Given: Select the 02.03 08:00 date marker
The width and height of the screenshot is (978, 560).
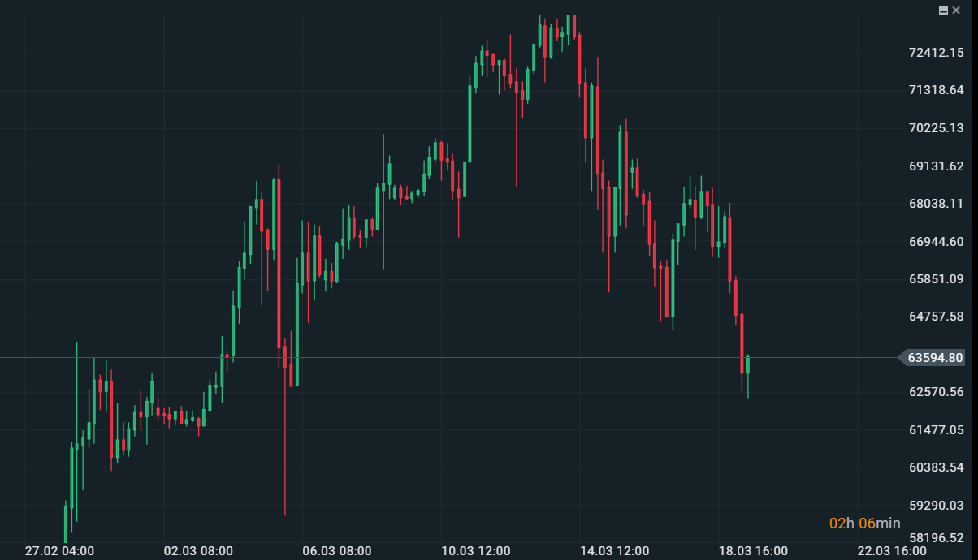Looking at the screenshot, I should click(x=198, y=551).
